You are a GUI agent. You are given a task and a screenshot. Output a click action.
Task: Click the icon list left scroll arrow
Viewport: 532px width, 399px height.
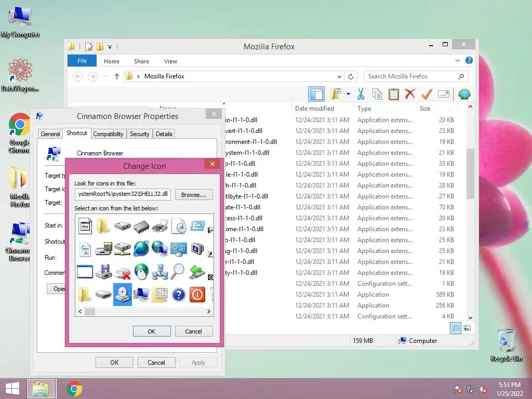tap(80, 311)
